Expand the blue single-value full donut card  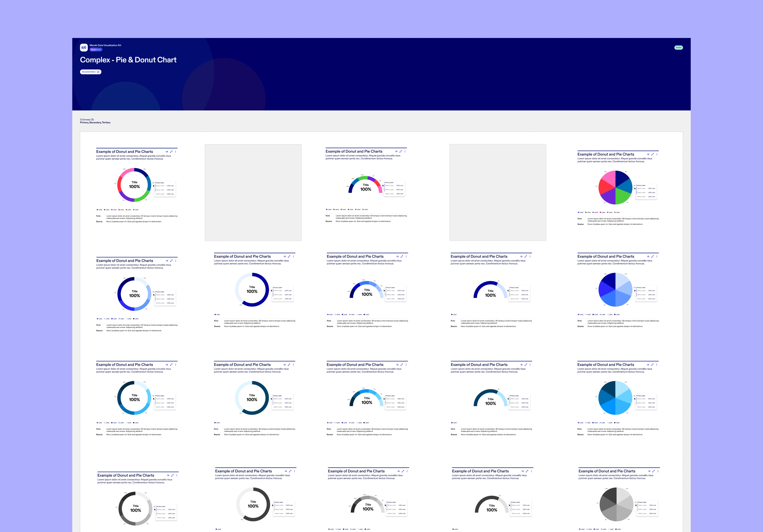(289, 256)
